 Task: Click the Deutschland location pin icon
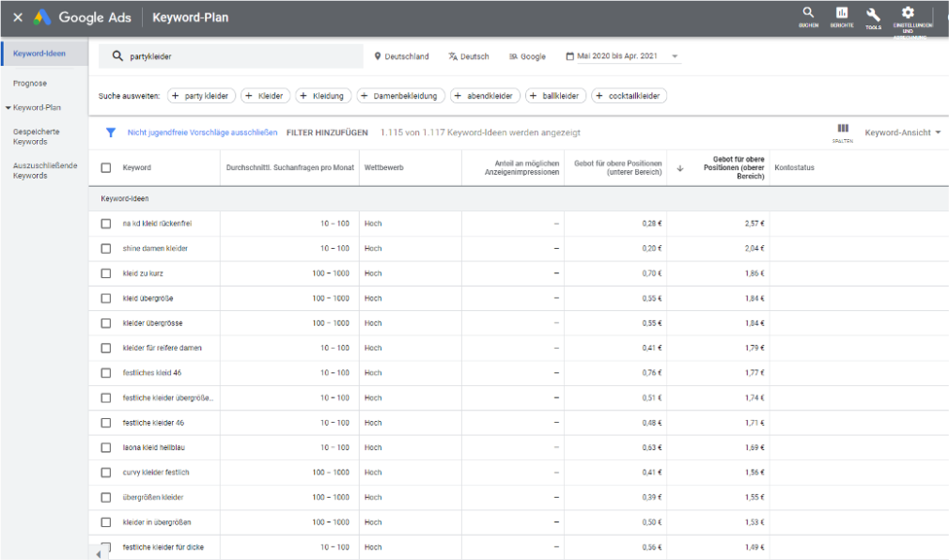click(x=378, y=56)
